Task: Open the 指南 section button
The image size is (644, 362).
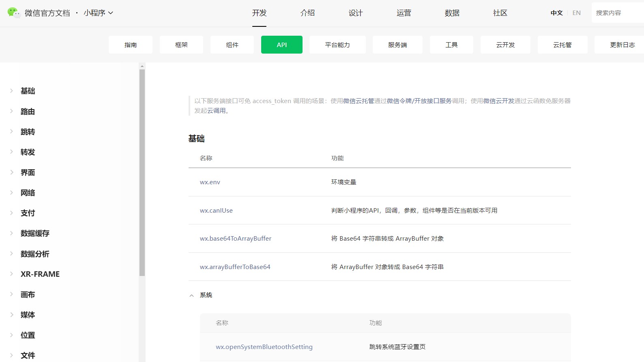Action: 131,45
